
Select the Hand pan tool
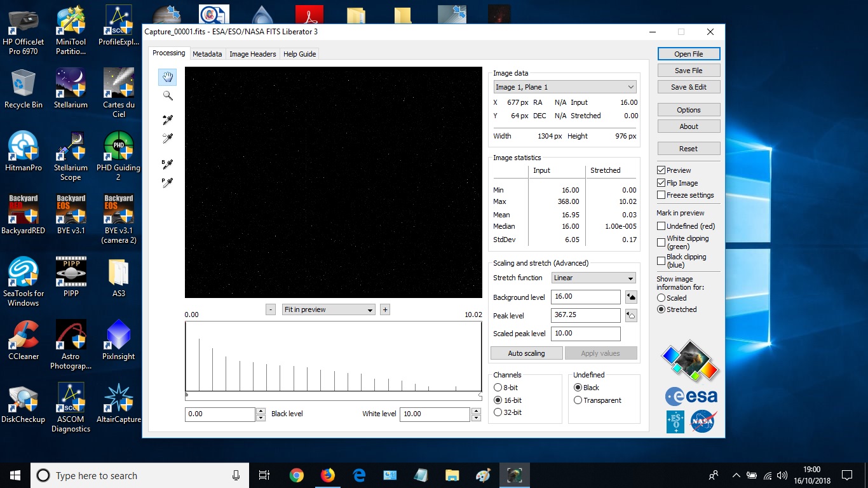pos(168,77)
